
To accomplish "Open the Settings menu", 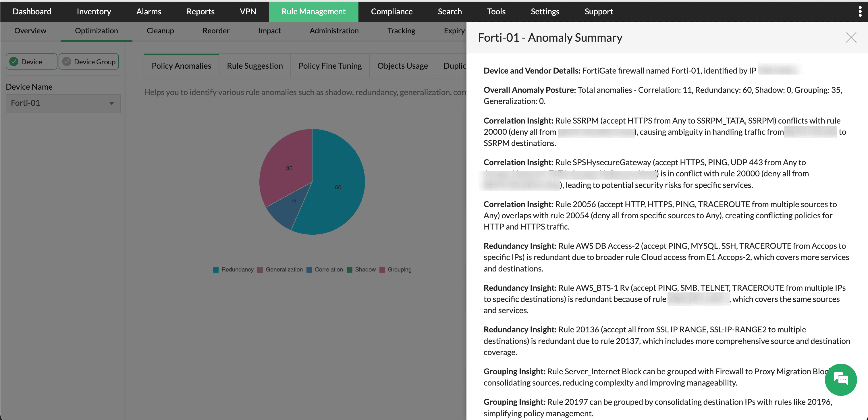I will click(x=545, y=11).
